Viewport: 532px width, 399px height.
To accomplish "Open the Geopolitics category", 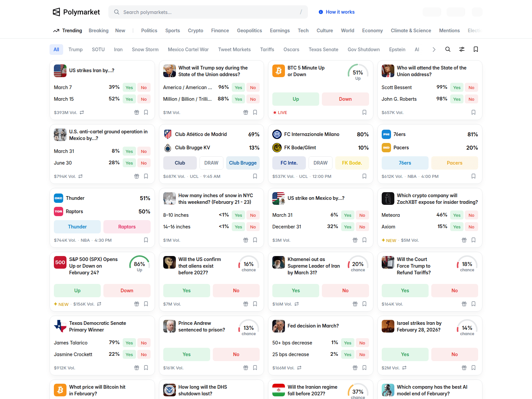I will pos(249,31).
